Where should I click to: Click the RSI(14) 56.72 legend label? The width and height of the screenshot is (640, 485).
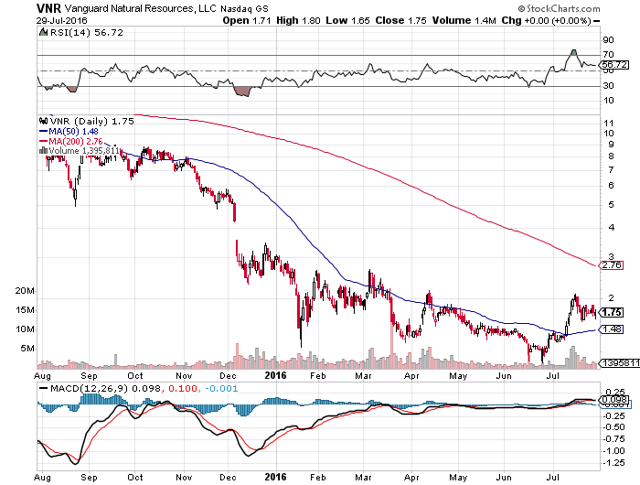pyautogui.click(x=87, y=33)
